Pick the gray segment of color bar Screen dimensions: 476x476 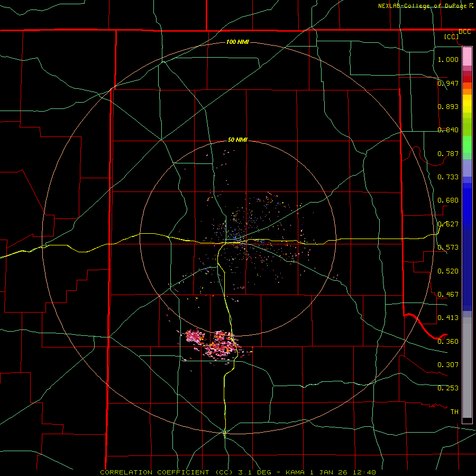pos(467,368)
